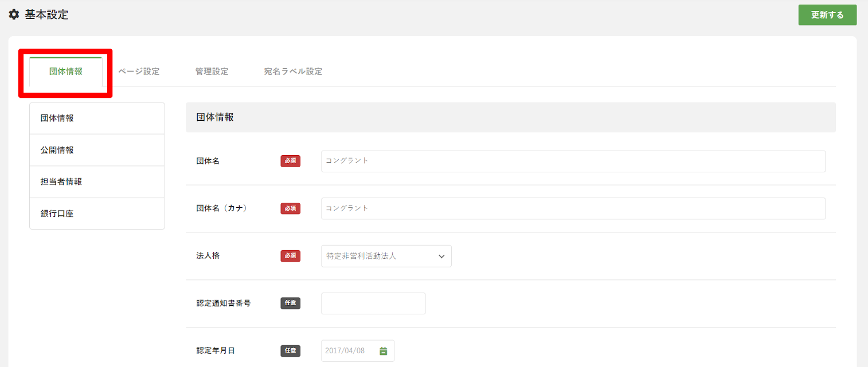
Task: Open 公開情報 in the side menu
Action: [97, 150]
